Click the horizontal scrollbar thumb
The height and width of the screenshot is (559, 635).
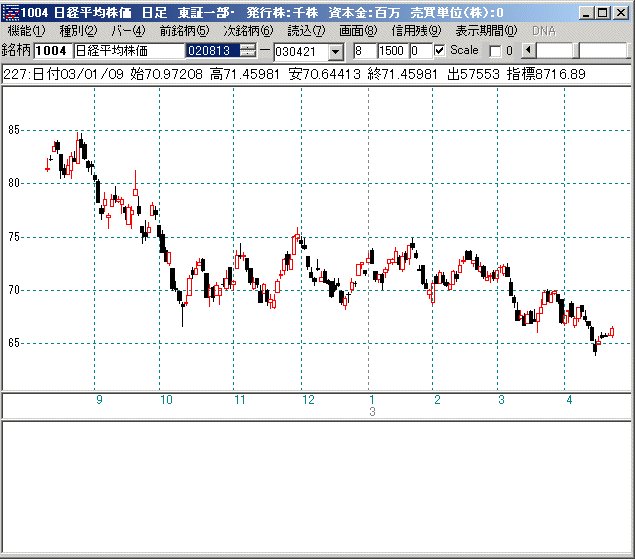coord(578,51)
